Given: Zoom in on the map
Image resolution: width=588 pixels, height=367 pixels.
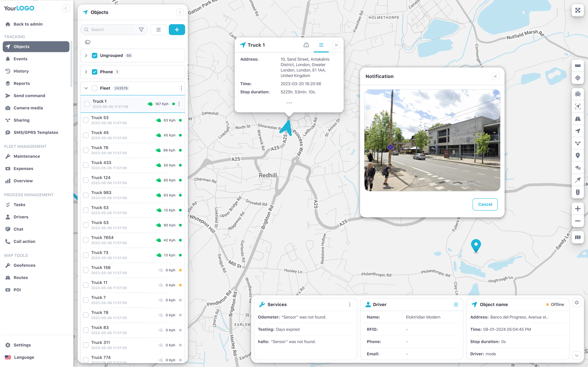Looking at the screenshot, I should point(578,209).
